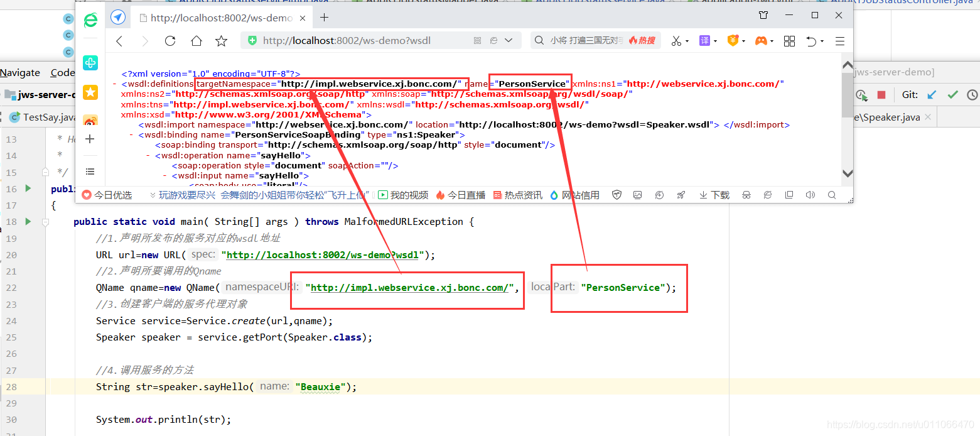Collapse the wsdl:definitions element

tap(114, 82)
